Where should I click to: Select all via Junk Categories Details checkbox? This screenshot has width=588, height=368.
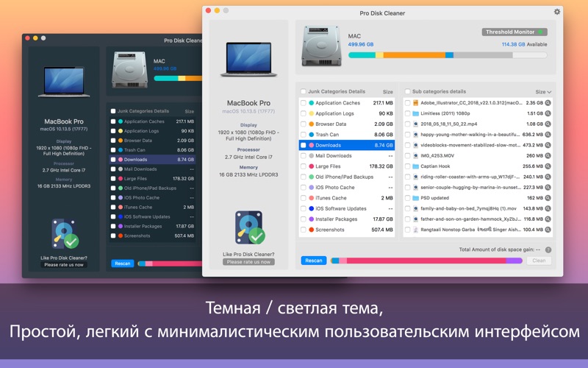pos(304,91)
